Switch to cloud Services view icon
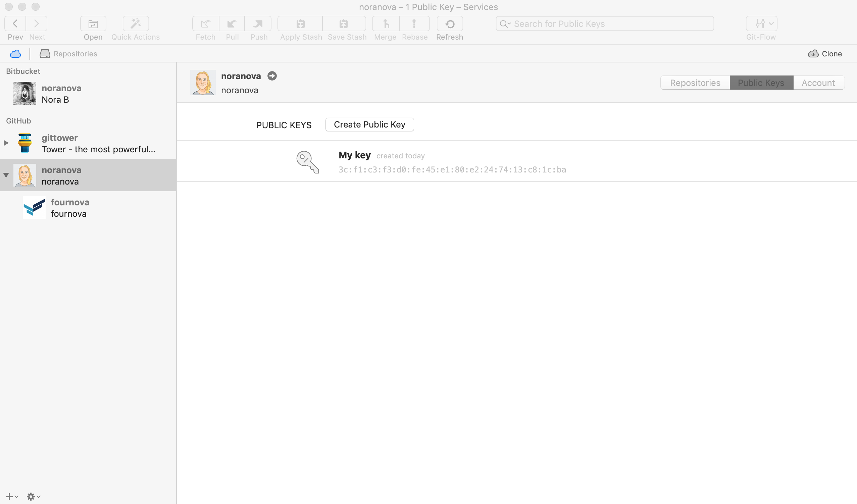857x504 pixels. click(x=15, y=54)
